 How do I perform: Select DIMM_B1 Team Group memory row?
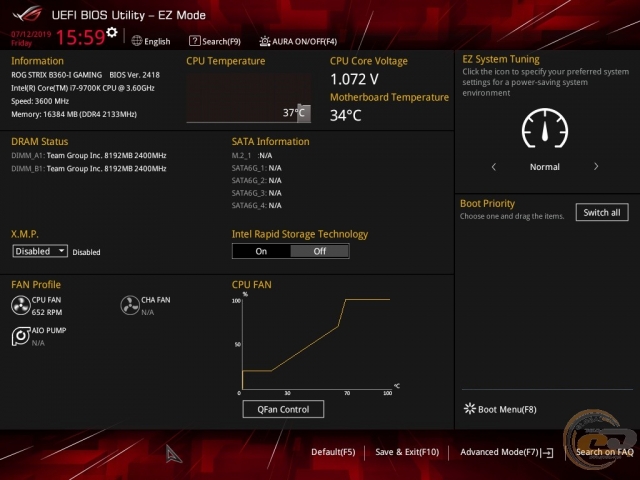click(89, 169)
